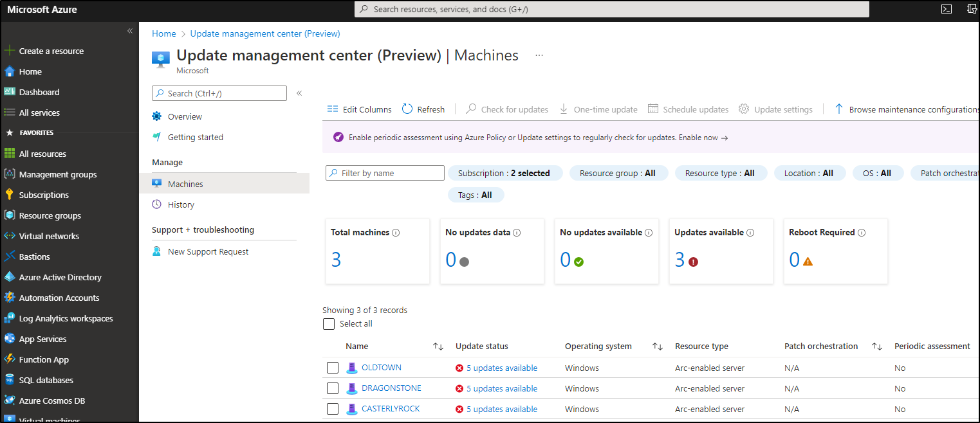Sort by Patch orchestration column arrows
This screenshot has height=423, width=980.
(877, 346)
